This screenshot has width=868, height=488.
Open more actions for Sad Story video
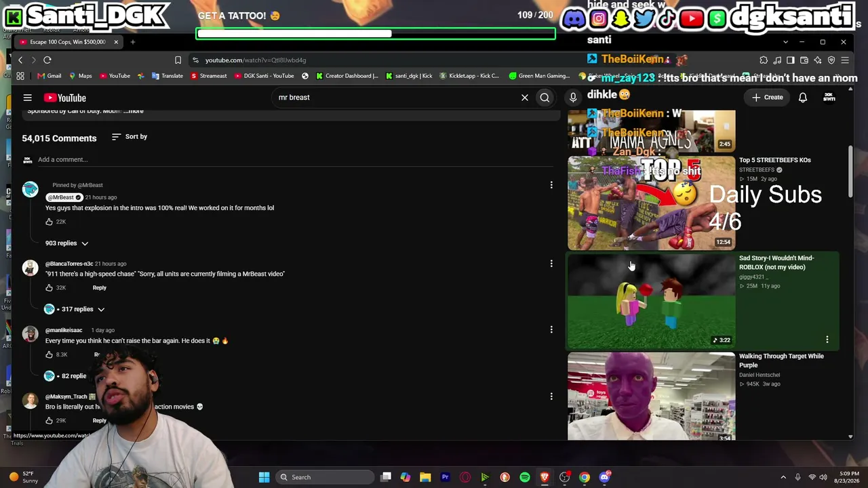tap(827, 339)
